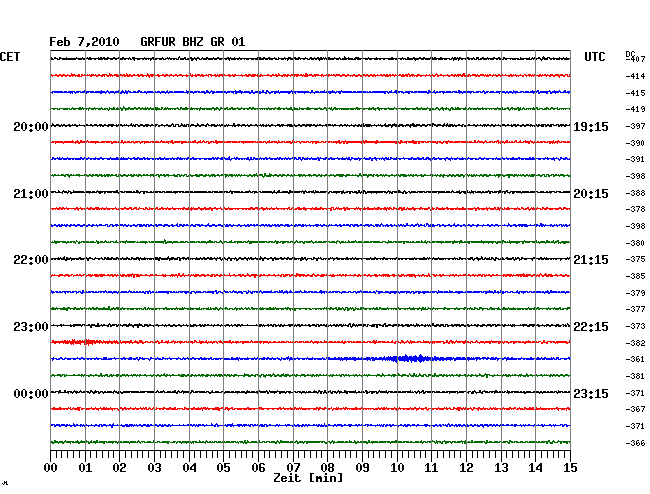Click the DC offset value '-390'
Viewport: 650px width, 494px height.
coord(635,143)
